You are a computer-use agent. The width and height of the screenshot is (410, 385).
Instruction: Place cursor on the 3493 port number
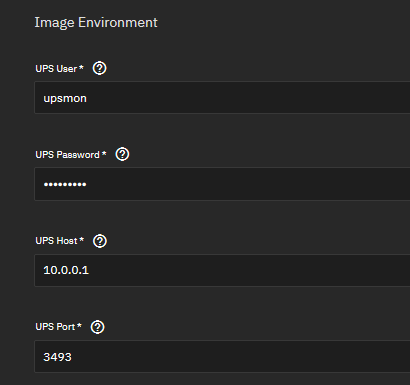point(57,357)
